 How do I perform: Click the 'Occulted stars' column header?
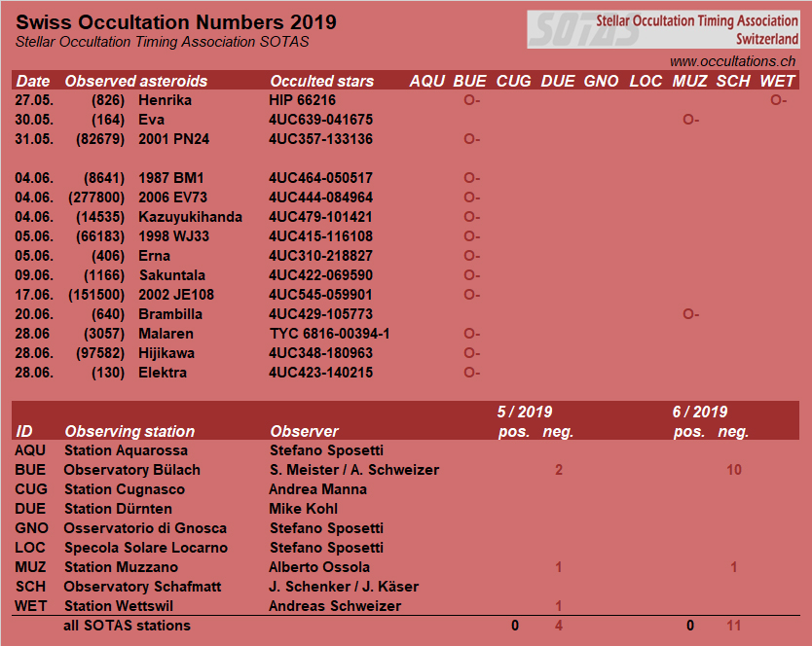[321, 81]
